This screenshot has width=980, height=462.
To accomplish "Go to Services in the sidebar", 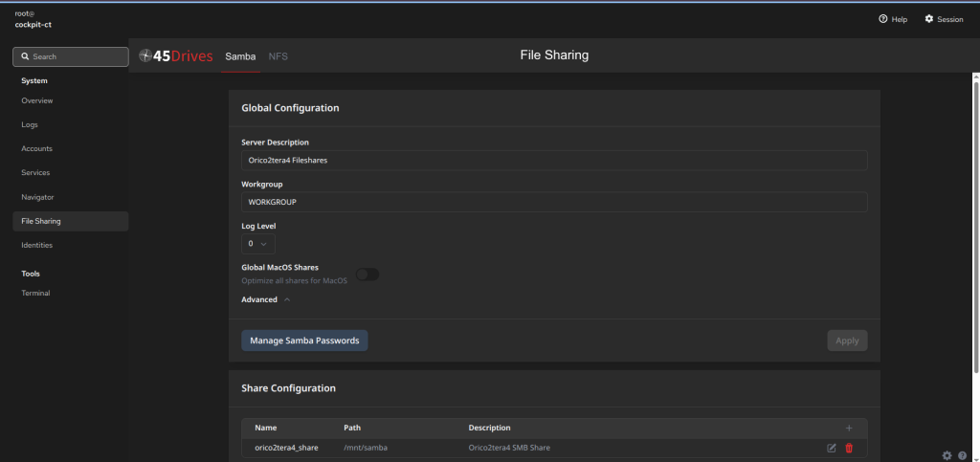I will [35, 172].
